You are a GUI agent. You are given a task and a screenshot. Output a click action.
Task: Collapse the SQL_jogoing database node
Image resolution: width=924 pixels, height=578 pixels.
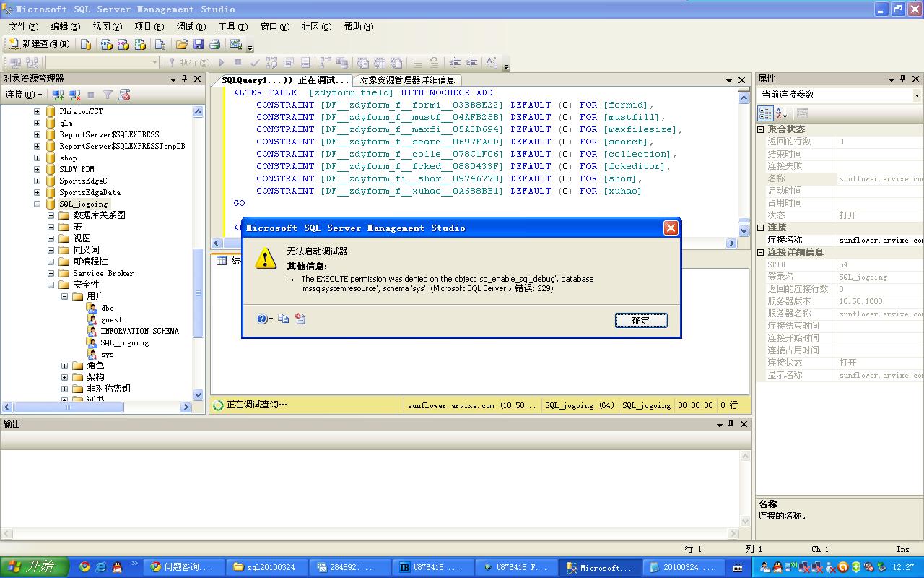click(x=38, y=204)
